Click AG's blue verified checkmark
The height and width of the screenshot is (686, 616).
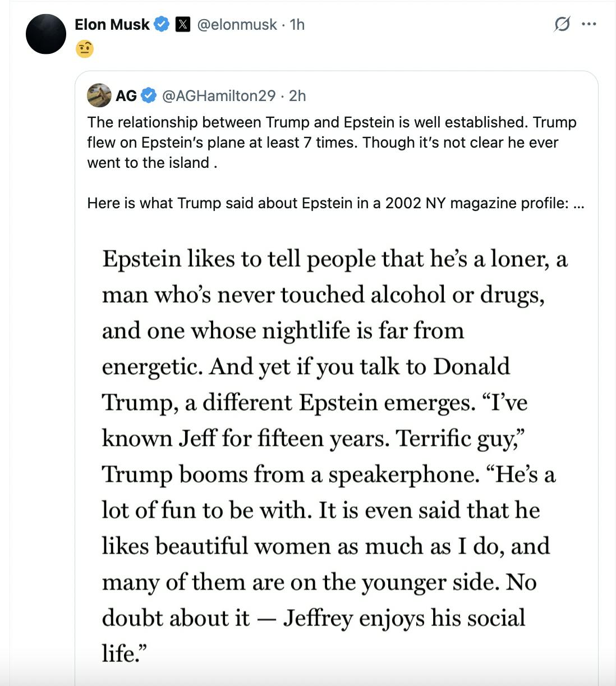[148, 95]
